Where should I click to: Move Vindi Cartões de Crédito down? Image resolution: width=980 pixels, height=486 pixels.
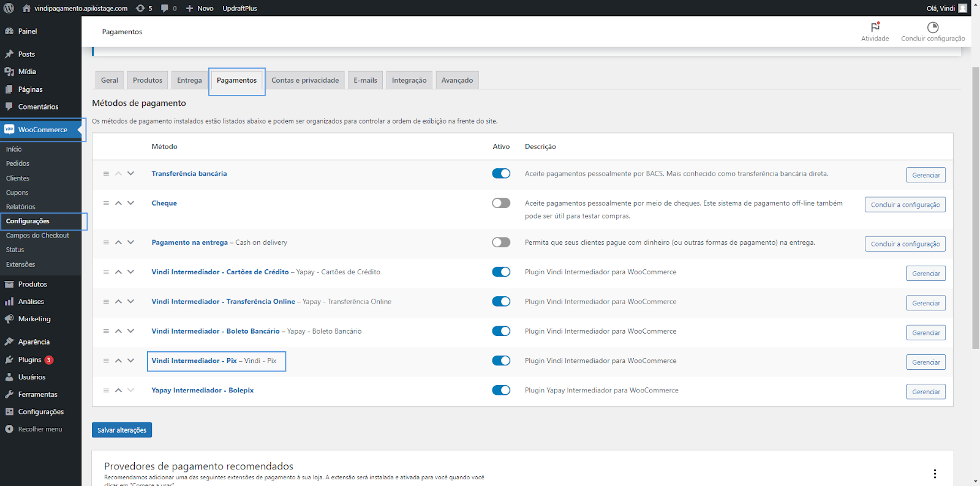point(130,272)
